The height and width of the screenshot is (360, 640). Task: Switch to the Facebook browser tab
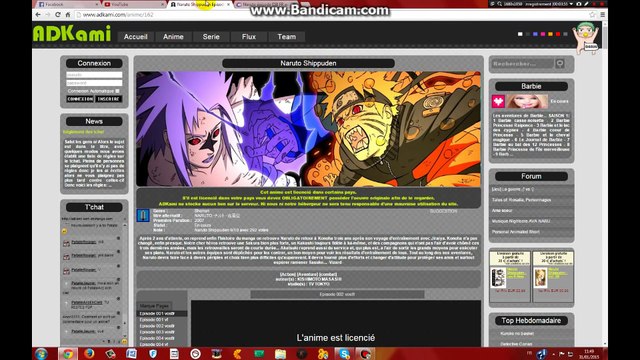(x=67, y=4)
